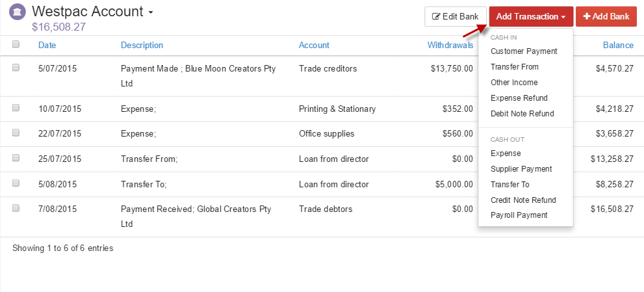644x292 pixels.
Task: Click the $4,218.27 balance value
Action: click(x=615, y=109)
